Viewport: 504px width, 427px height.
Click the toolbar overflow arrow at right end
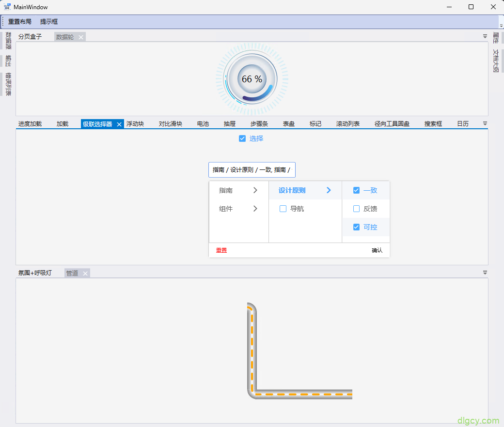click(501, 25)
